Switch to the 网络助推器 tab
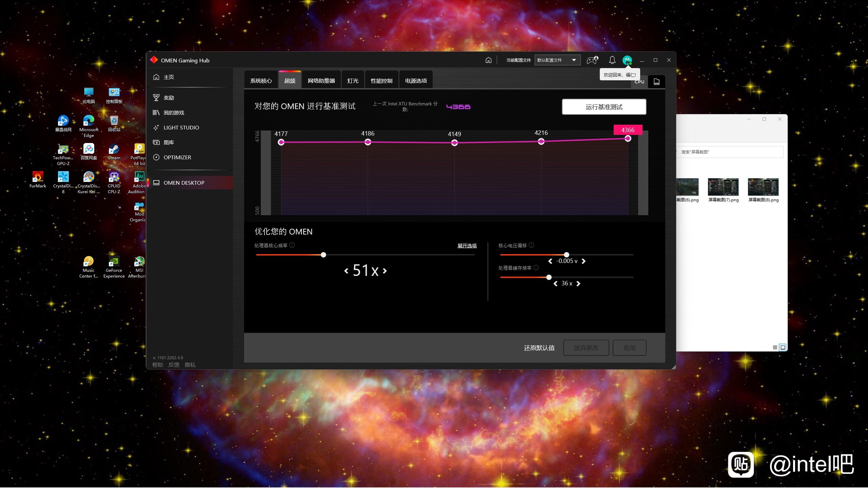Image resolution: width=868 pixels, height=488 pixels. click(321, 80)
